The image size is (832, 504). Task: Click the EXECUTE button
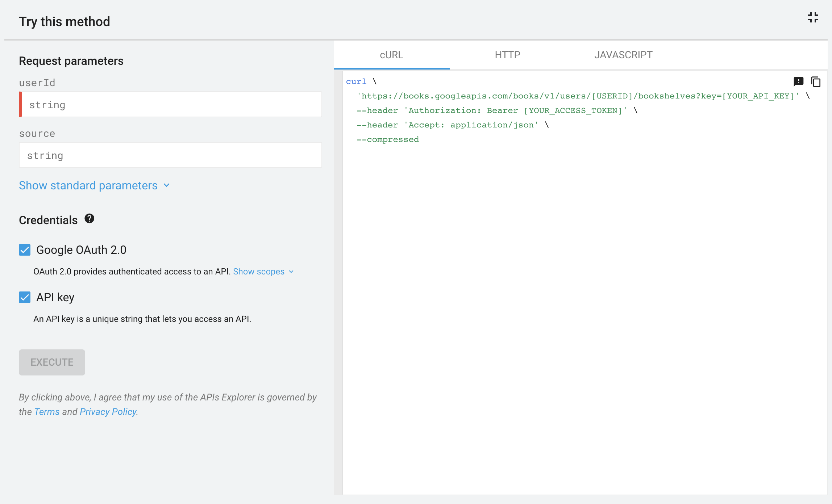(x=52, y=362)
